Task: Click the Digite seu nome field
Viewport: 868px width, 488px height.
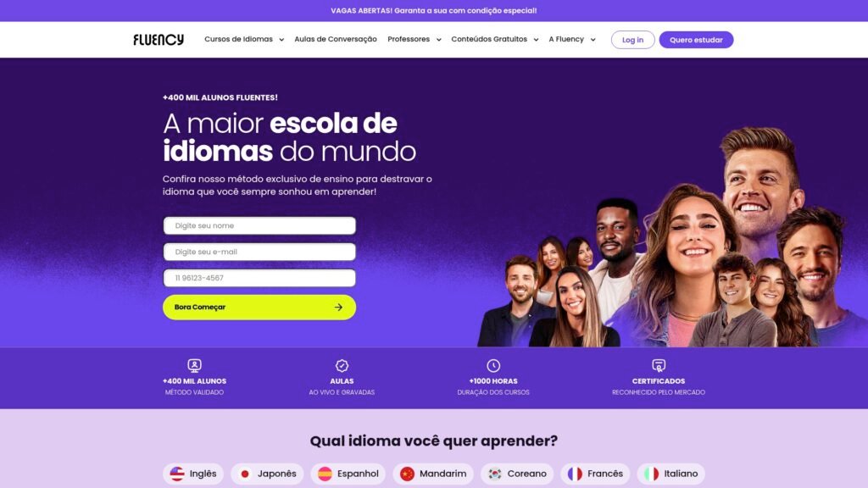Action: pyautogui.click(x=259, y=225)
